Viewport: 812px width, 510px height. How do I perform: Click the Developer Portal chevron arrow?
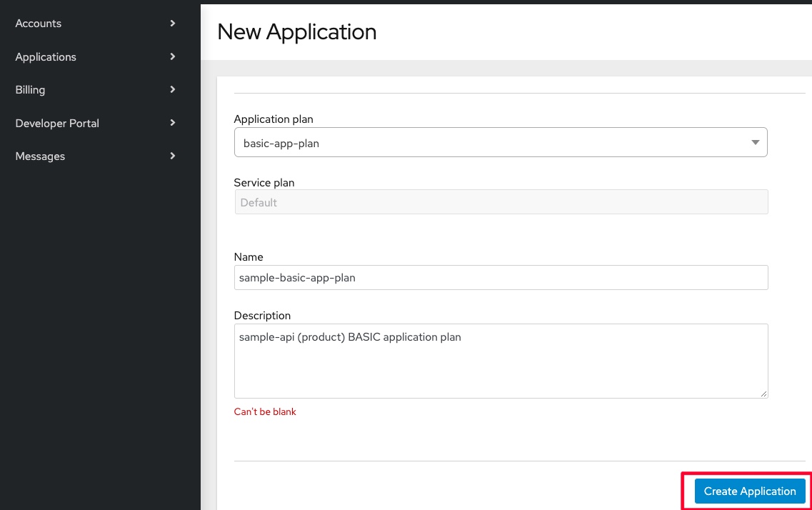pos(173,123)
